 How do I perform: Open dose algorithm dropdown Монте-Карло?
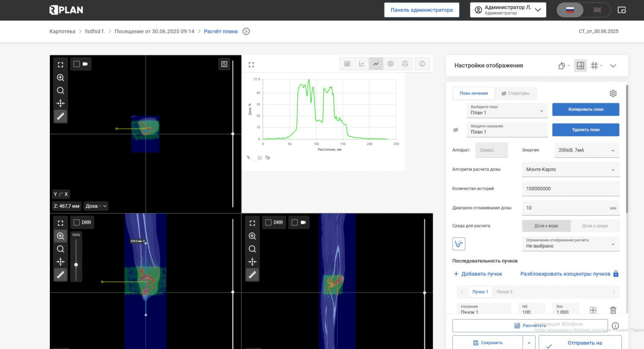(x=570, y=169)
